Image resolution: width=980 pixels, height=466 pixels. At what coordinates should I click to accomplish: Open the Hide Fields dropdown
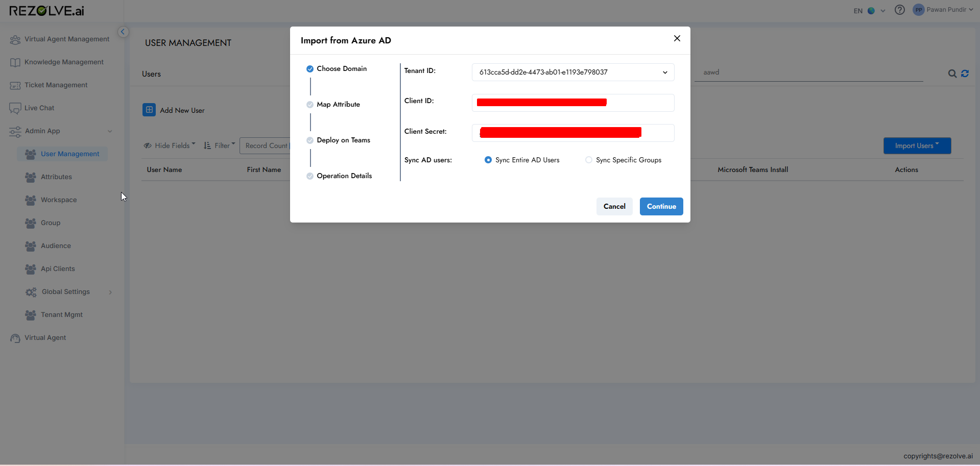coord(170,145)
